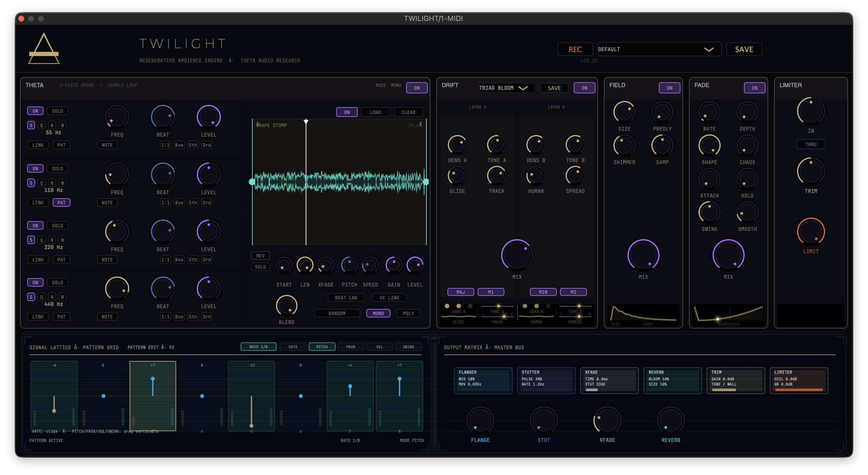This screenshot has width=868, height=475.
Task: Click the CLEAR sample button
Action: [x=408, y=112]
